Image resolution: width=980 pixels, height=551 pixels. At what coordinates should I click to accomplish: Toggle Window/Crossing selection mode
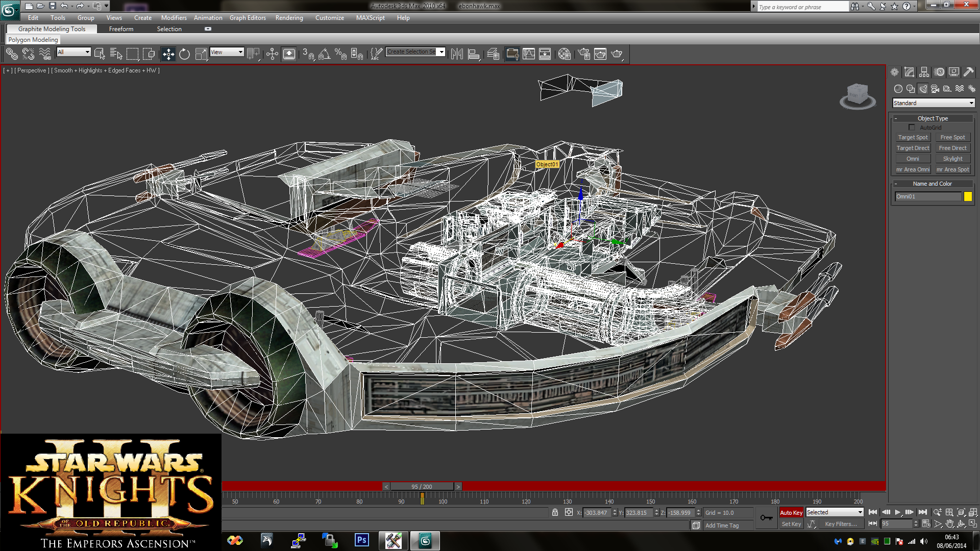click(149, 54)
